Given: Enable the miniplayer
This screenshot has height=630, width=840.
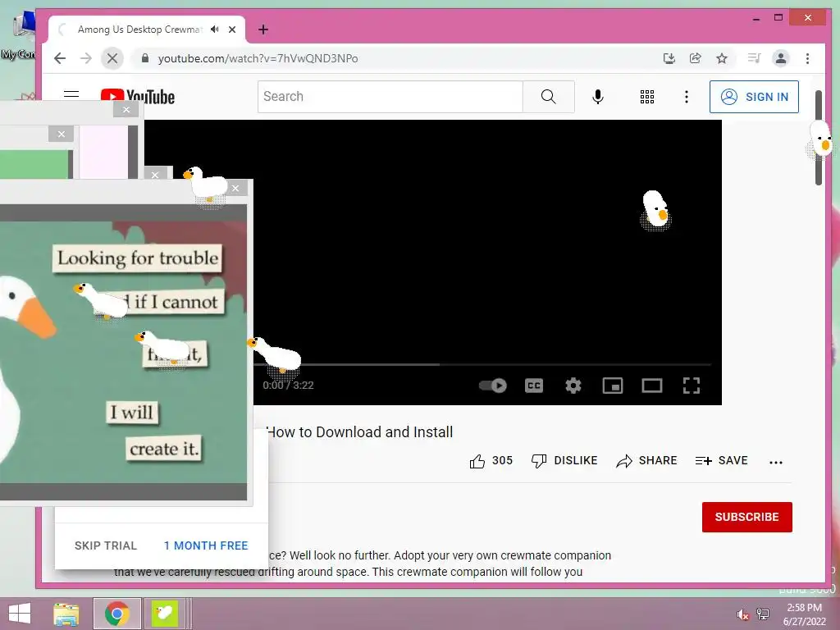Looking at the screenshot, I should click(x=612, y=386).
